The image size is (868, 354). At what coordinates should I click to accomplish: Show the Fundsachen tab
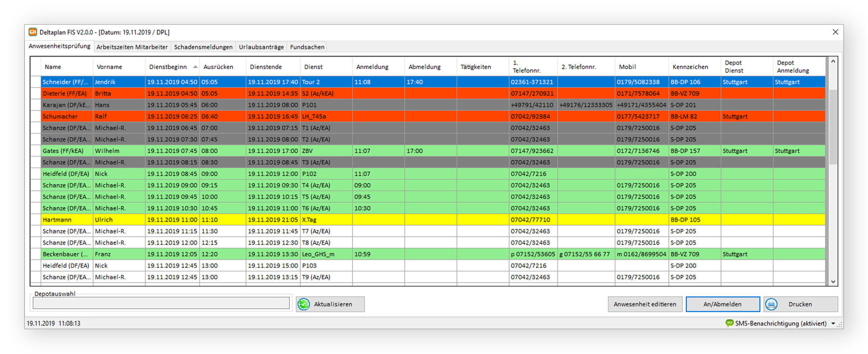[x=307, y=47]
